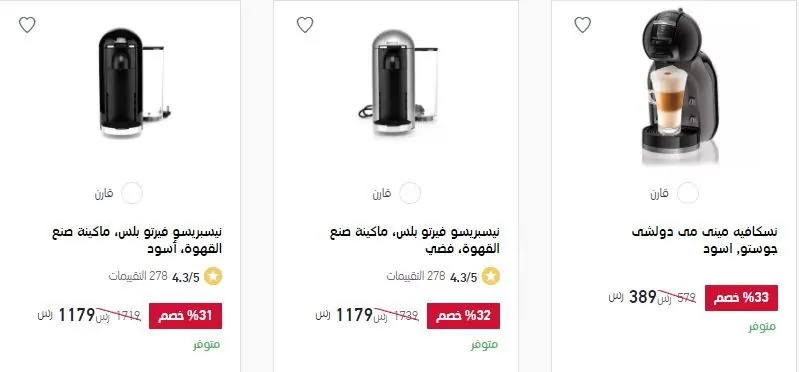Screen dimensions: 799x372
Task: Toggle compare for Dolce Gusto machine
Action: (x=688, y=193)
